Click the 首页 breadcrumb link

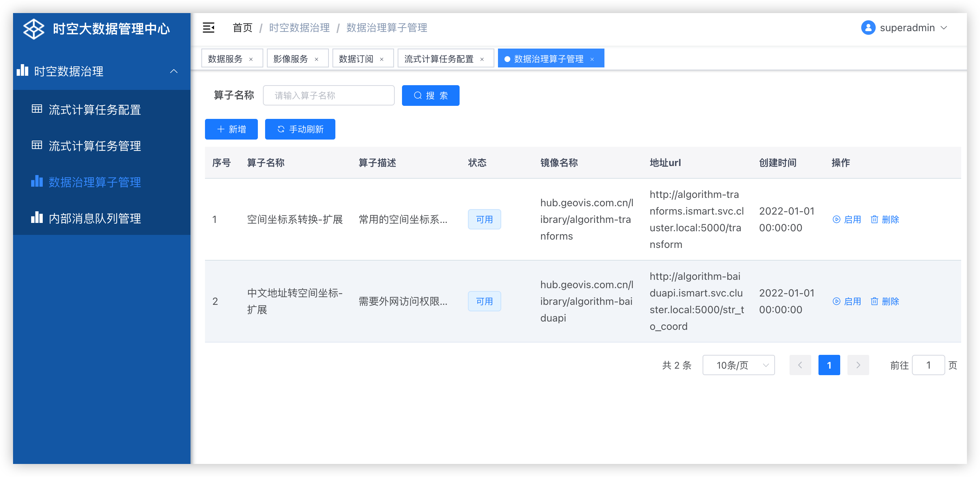coord(242,28)
